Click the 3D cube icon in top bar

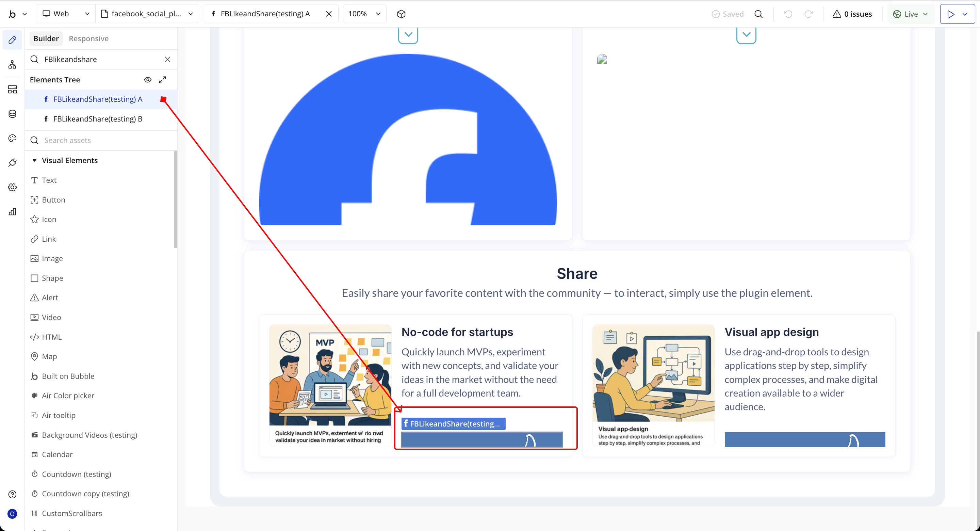401,14
